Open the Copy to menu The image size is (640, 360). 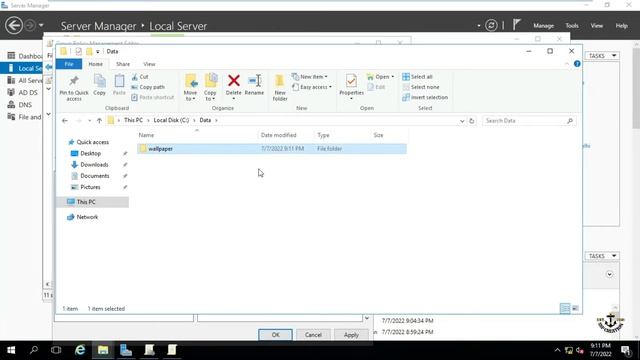[210, 87]
